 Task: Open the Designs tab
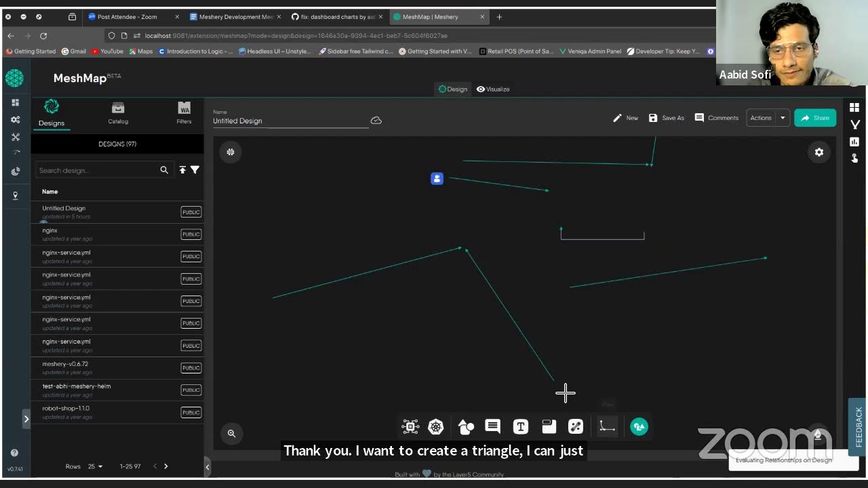coord(52,113)
